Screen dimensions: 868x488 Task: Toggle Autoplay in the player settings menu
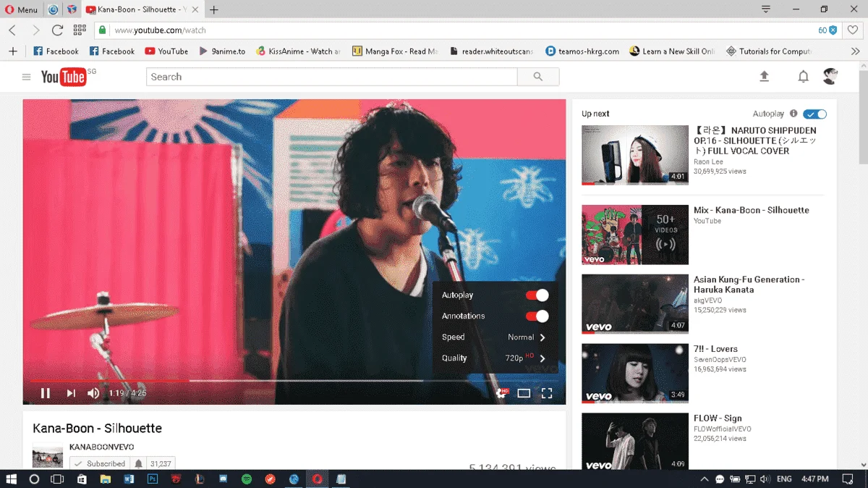click(x=537, y=295)
